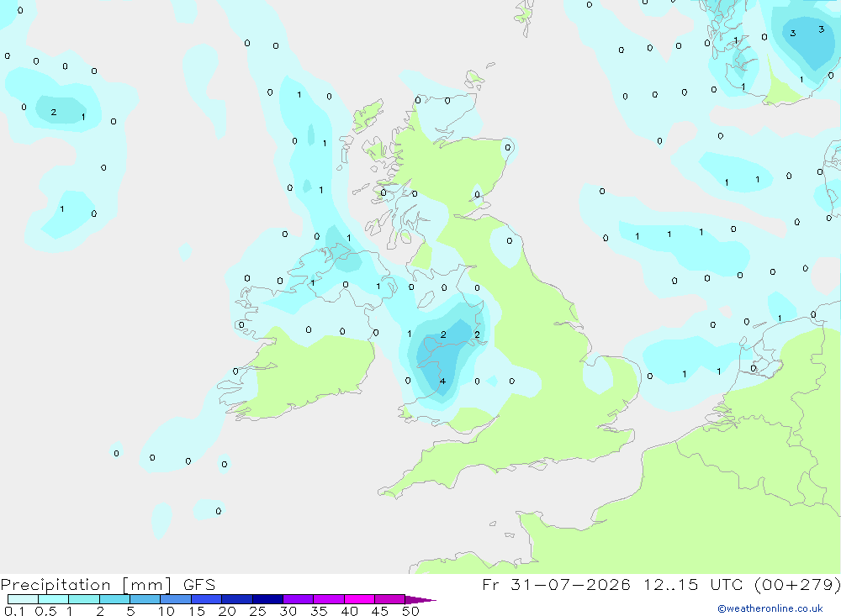Click the 'Precipitation' title word
The width and height of the screenshot is (841, 616).
click(56, 585)
